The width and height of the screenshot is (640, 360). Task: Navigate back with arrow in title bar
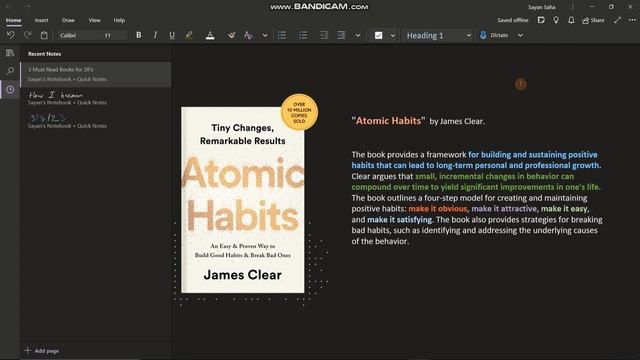click(x=11, y=6)
